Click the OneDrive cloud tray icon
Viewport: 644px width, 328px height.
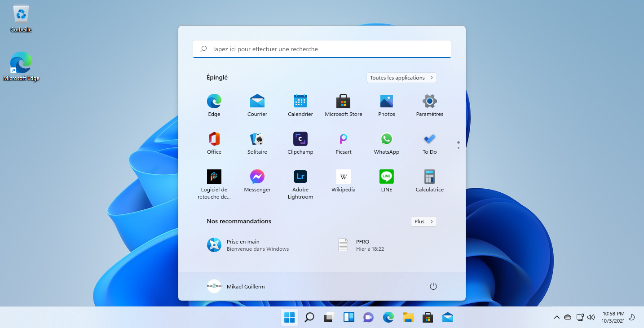click(568, 317)
